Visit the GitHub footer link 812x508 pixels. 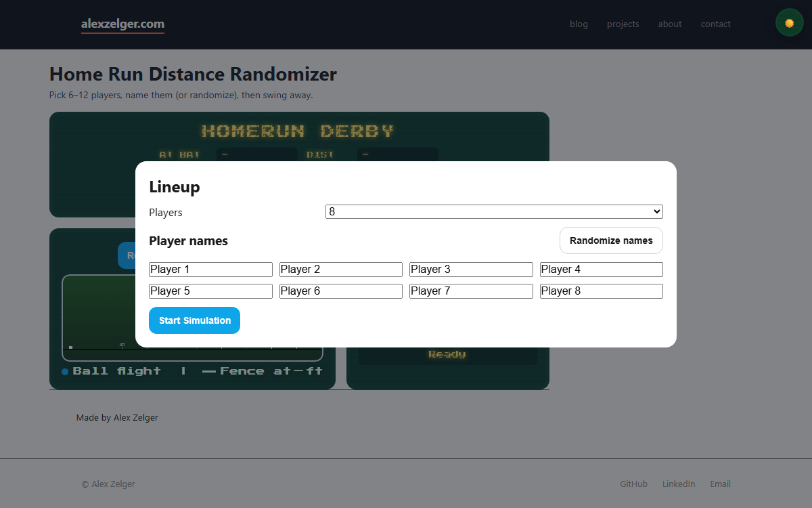click(x=633, y=484)
